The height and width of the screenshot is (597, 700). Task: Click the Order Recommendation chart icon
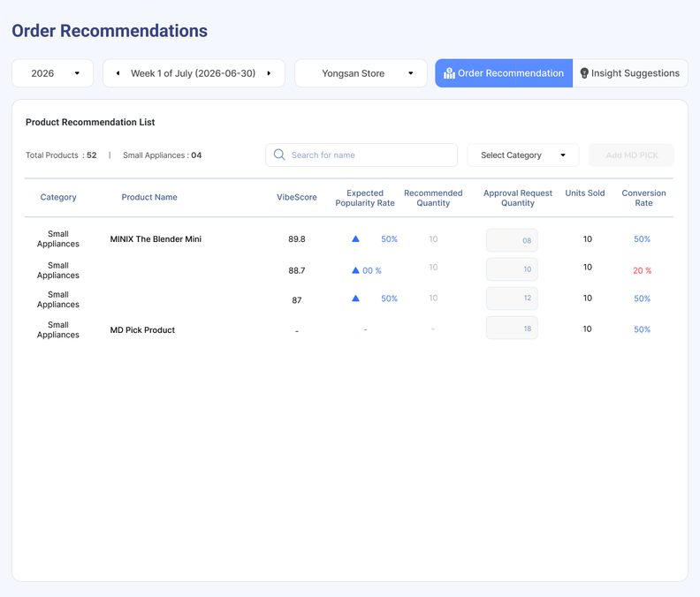pyautogui.click(x=449, y=73)
